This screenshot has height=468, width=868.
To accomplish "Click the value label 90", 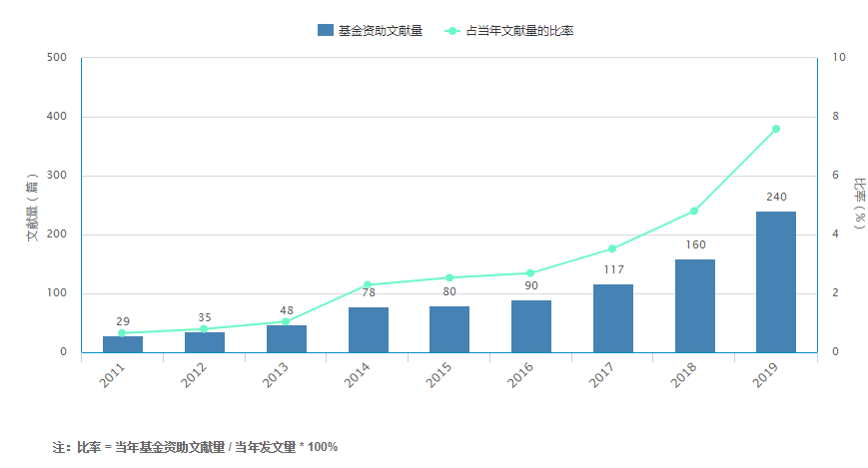I will tap(531, 285).
